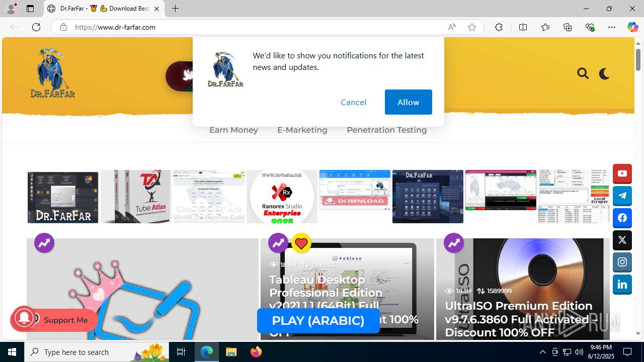Refresh the browser page
The image size is (644, 362).
[x=36, y=27]
